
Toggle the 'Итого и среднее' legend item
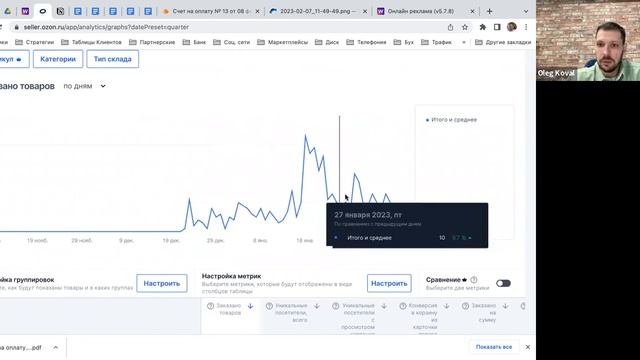pos(451,120)
